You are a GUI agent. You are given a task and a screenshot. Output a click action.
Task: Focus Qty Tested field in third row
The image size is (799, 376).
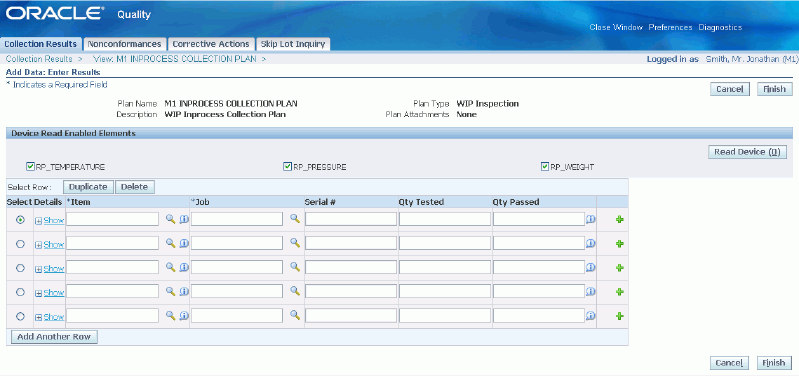445,267
